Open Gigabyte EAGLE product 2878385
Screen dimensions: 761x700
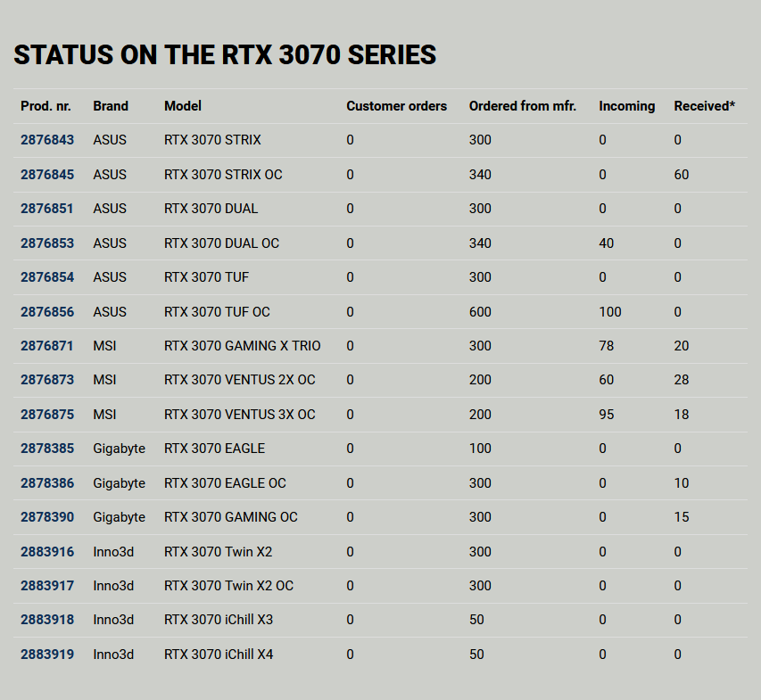(x=47, y=449)
